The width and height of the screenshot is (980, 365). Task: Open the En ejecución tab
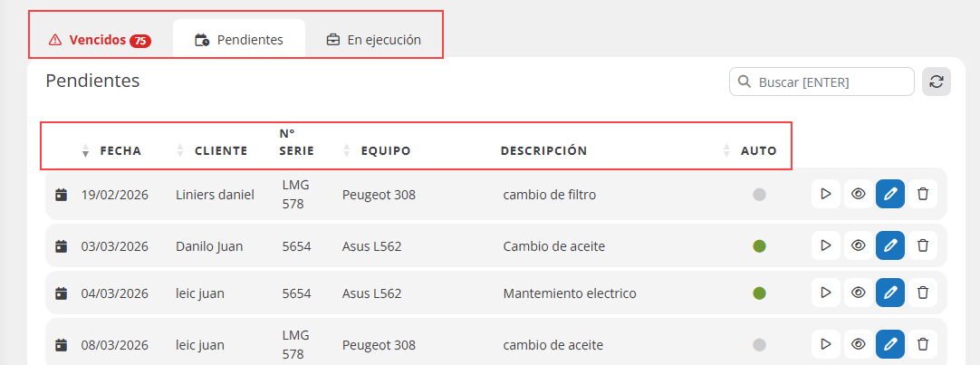373,40
